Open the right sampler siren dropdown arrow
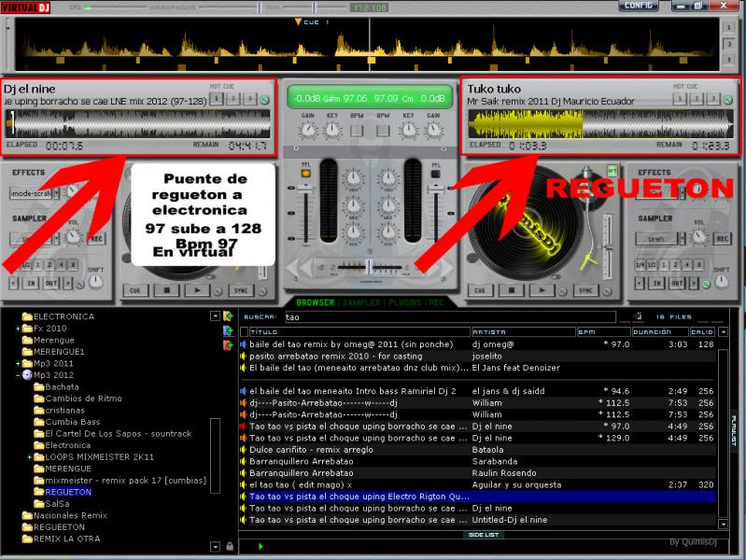Viewport: 746px width, 560px height. click(x=683, y=238)
